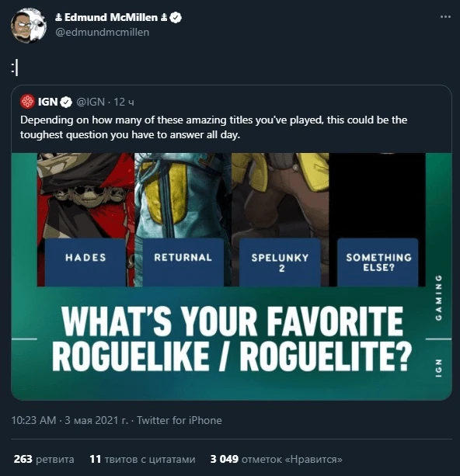Image resolution: width=460 pixels, height=476 pixels.
Task: Open the @IGN handle in quoted tweet
Action: (91, 102)
